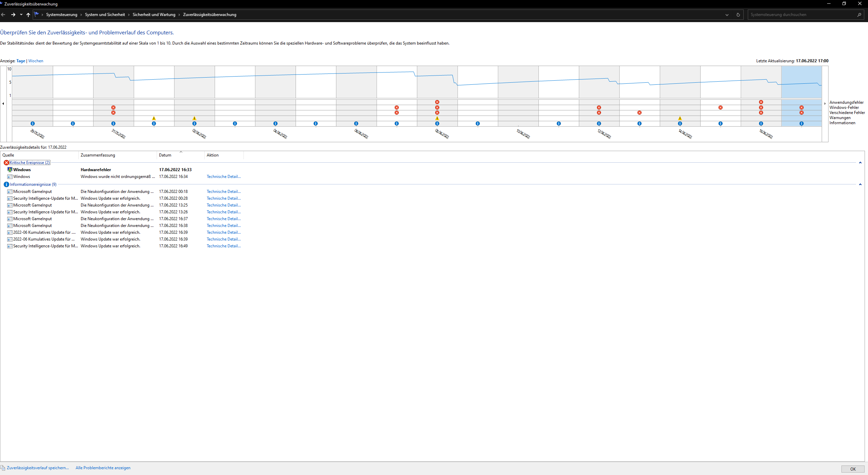Collapse the Kritische Ereignisse group chevron
The height and width of the screenshot is (475, 868).
pyautogui.click(x=860, y=163)
